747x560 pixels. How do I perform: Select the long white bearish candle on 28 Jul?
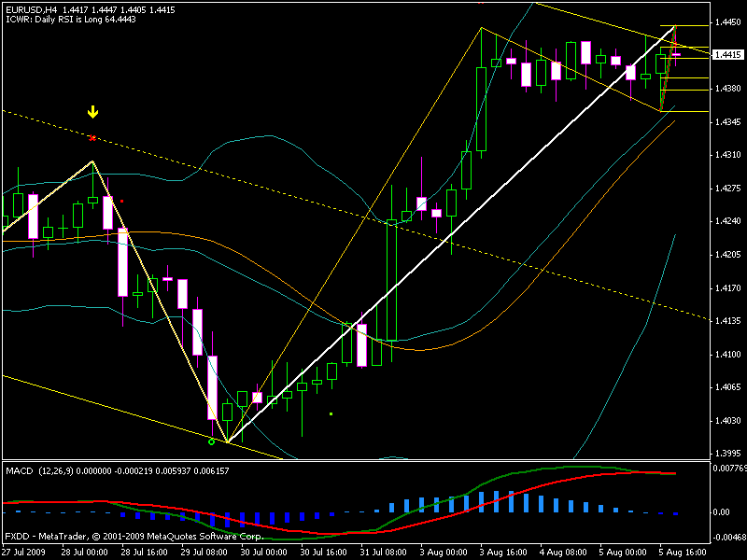(x=122, y=263)
